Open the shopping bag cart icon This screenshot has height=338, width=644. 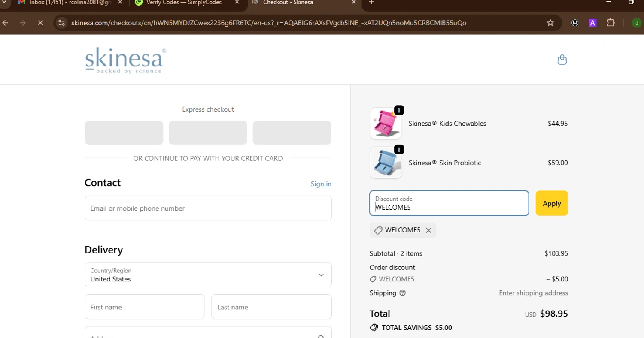tap(562, 60)
